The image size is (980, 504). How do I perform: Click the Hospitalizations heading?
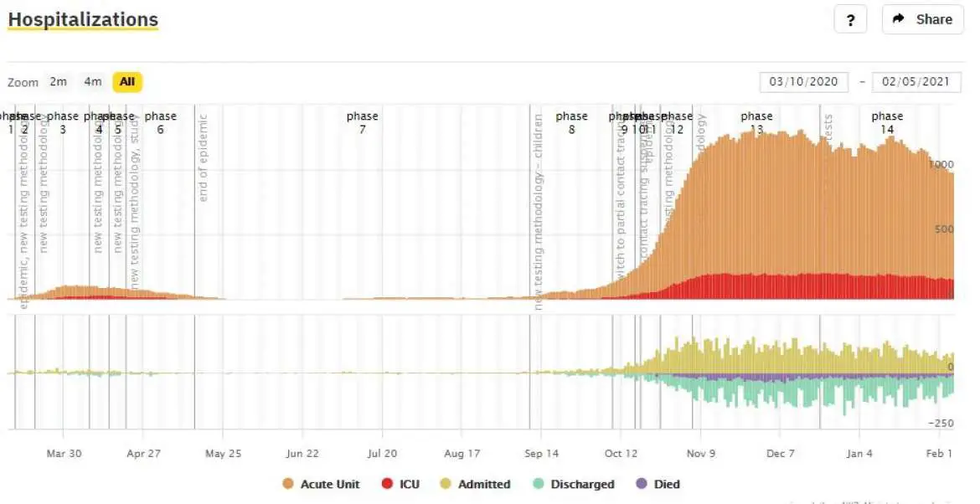point(83,19)
